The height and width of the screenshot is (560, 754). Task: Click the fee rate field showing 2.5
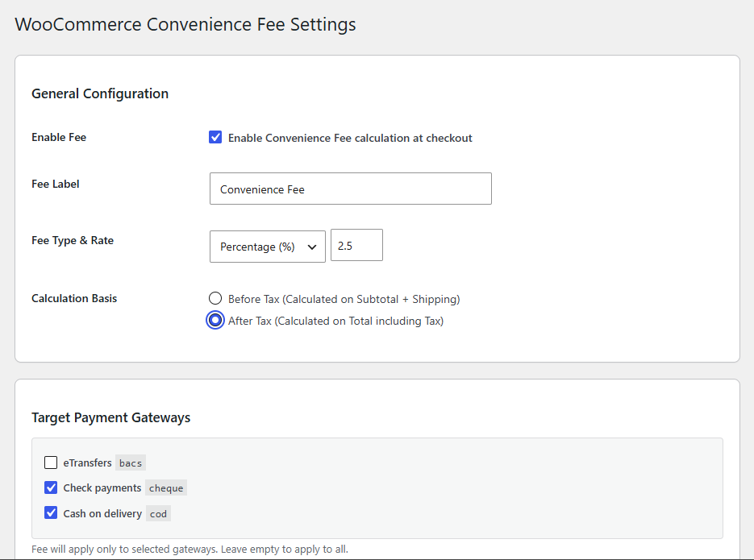click(x=356, y=246)
